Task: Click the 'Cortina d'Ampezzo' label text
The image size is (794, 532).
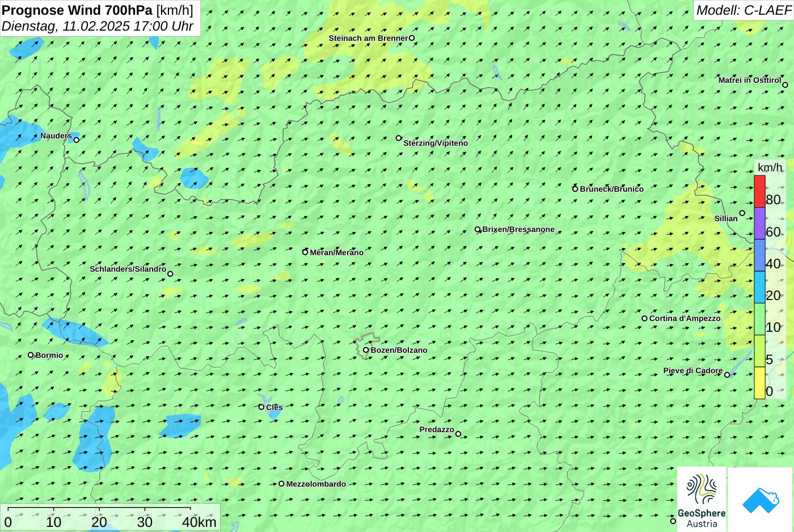Action: (x=685, y=318)
